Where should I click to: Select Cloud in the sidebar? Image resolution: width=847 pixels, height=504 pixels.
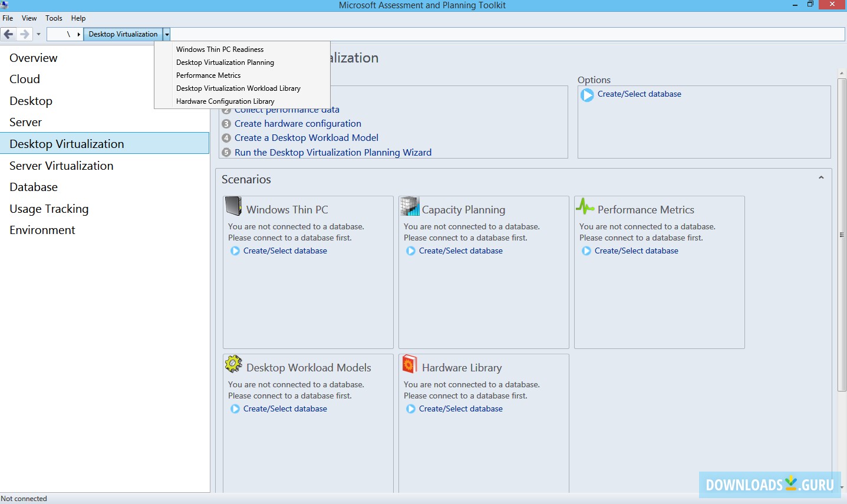tap(25, 79)
